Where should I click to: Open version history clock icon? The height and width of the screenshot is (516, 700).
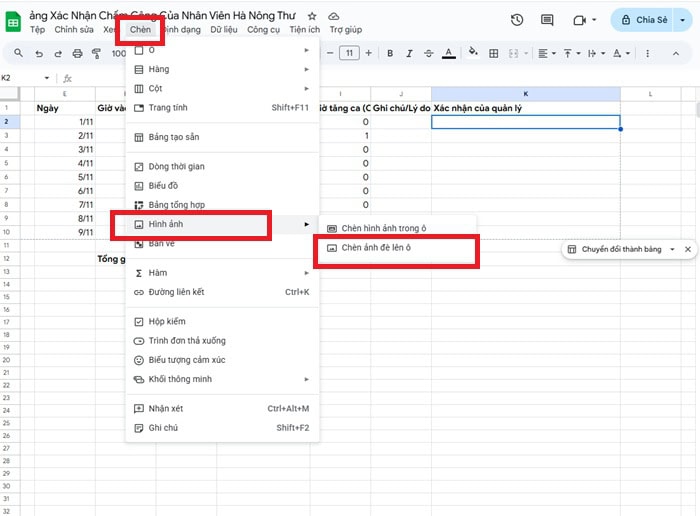click(x=517, y=20)
